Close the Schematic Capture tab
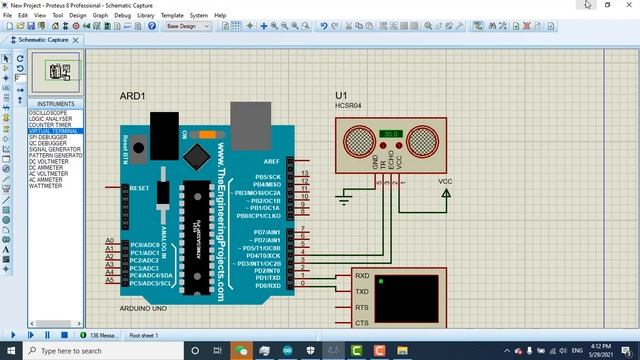Screen dimensions: 640x360 [76, 40]
